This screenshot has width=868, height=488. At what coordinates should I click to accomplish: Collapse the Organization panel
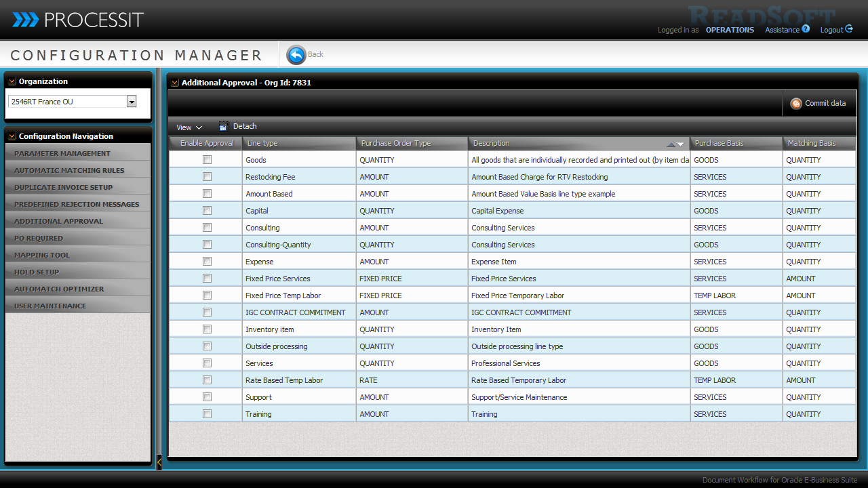tap(12, 81)
